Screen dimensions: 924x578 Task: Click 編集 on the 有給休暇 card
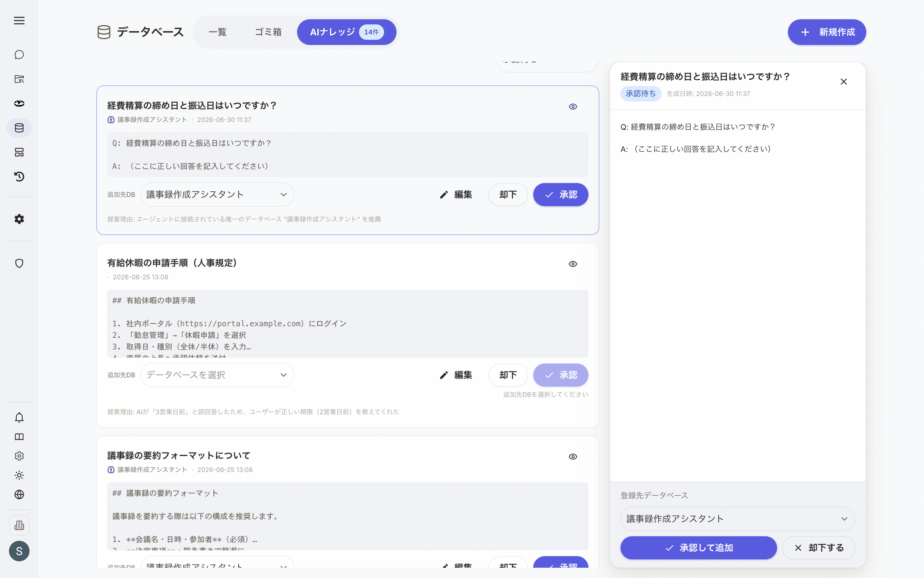456,375
